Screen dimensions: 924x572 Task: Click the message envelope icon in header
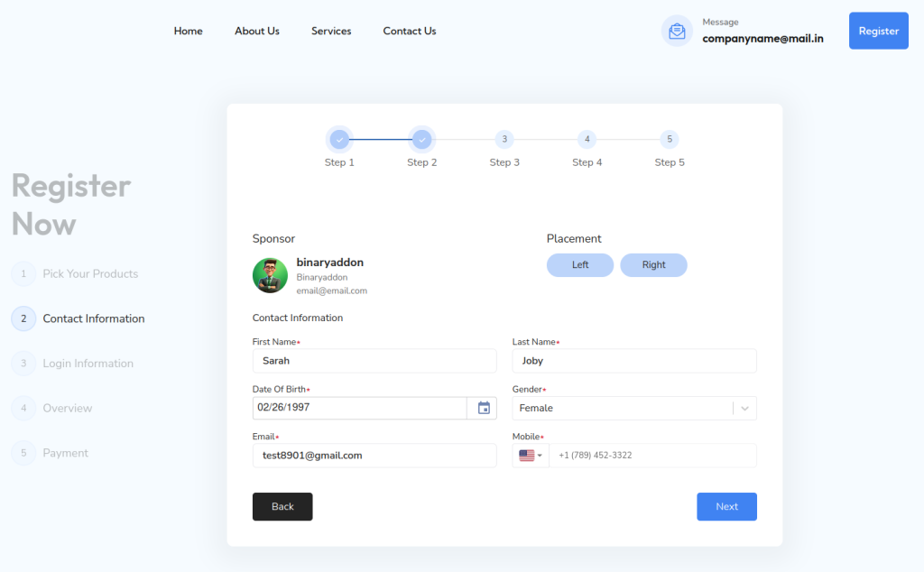pos(677,31)
